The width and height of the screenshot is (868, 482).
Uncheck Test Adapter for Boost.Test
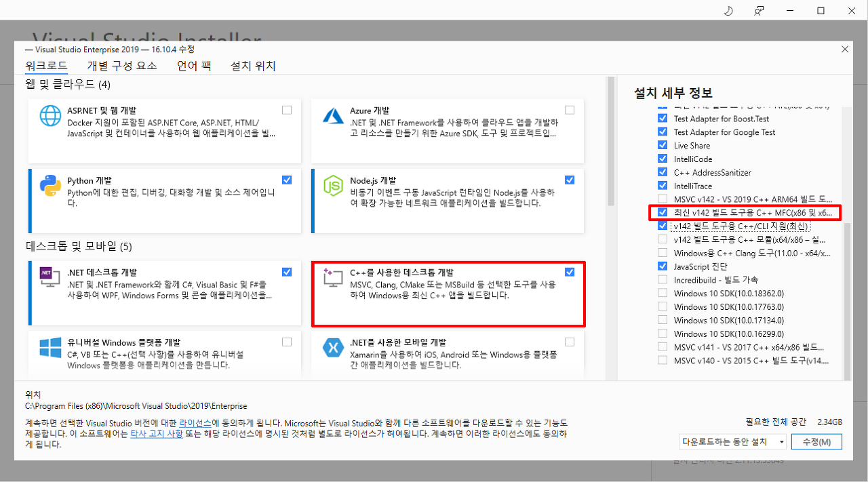tap(663, 118)
